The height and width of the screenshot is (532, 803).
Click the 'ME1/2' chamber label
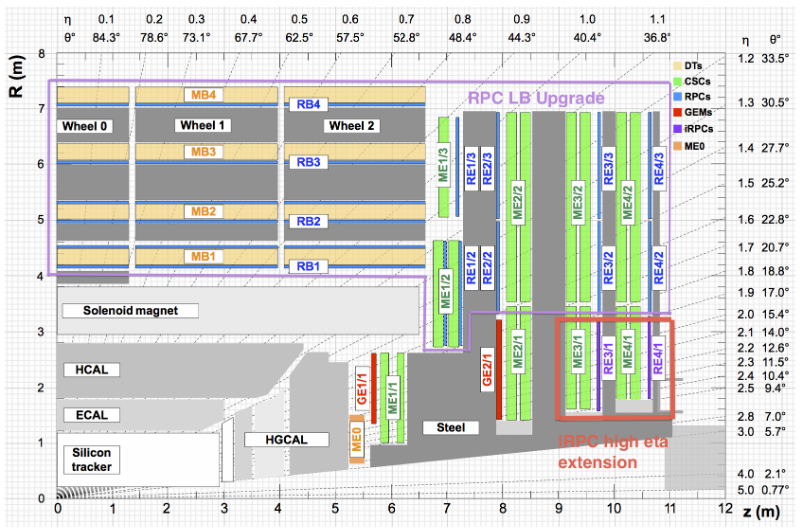[446, 291]
